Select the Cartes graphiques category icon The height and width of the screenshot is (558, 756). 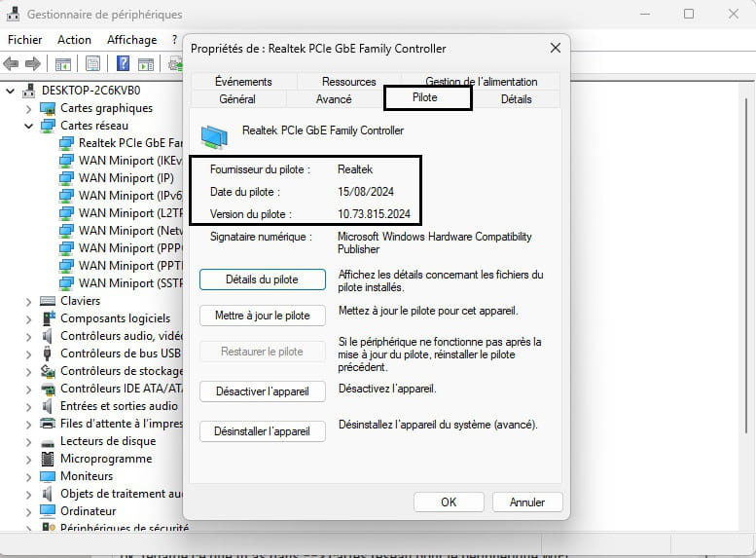[x=48, y=108]
